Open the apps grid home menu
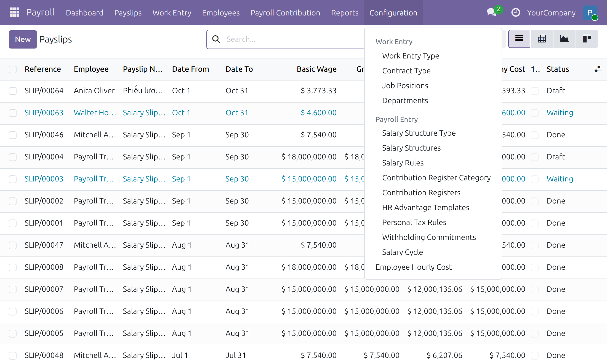 14,12
